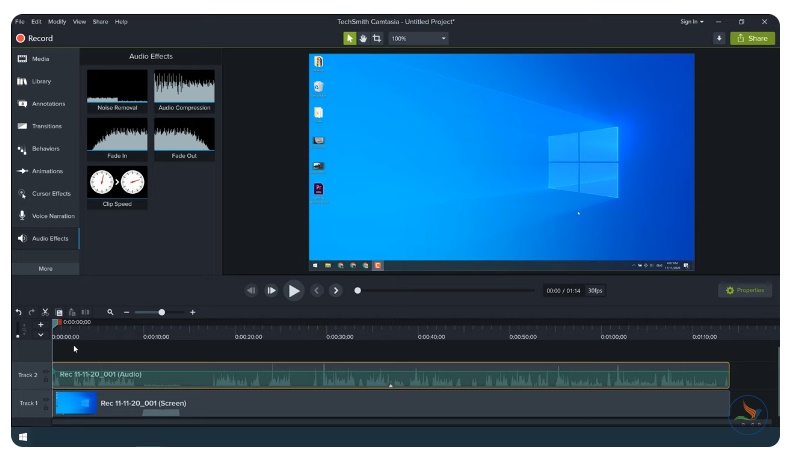The image size is (785, 455).
Task: Select the Clip Speed effect
Action: pyautogui.click(x=117, y=187)
